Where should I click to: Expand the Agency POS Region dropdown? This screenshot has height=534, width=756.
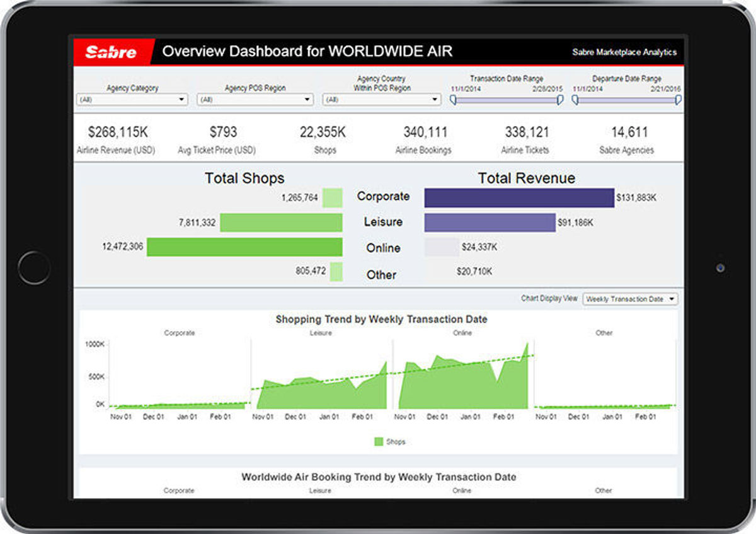[x=255, y=99]
